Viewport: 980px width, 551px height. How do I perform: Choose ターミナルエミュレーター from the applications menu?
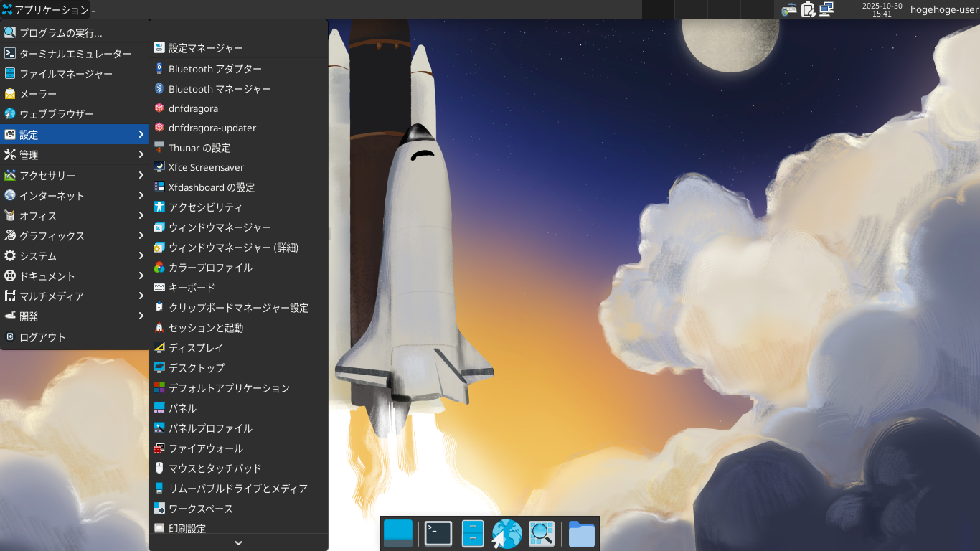75,54
